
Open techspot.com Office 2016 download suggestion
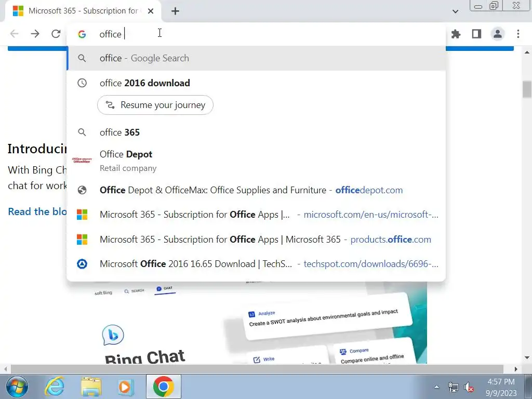(257, 263)
